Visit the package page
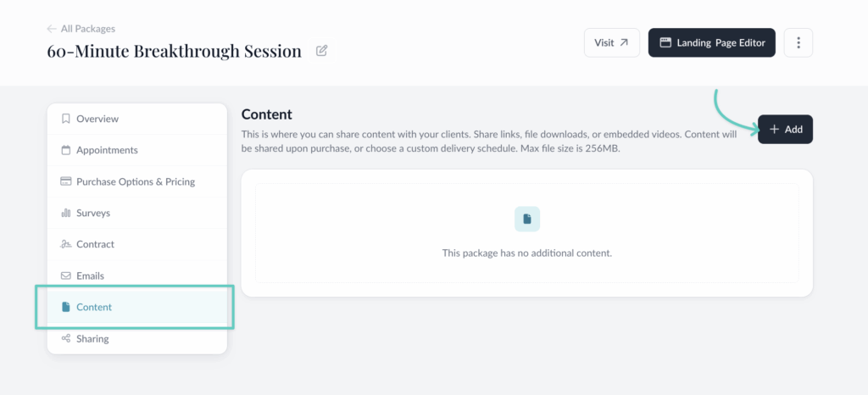 click(611, 43)
